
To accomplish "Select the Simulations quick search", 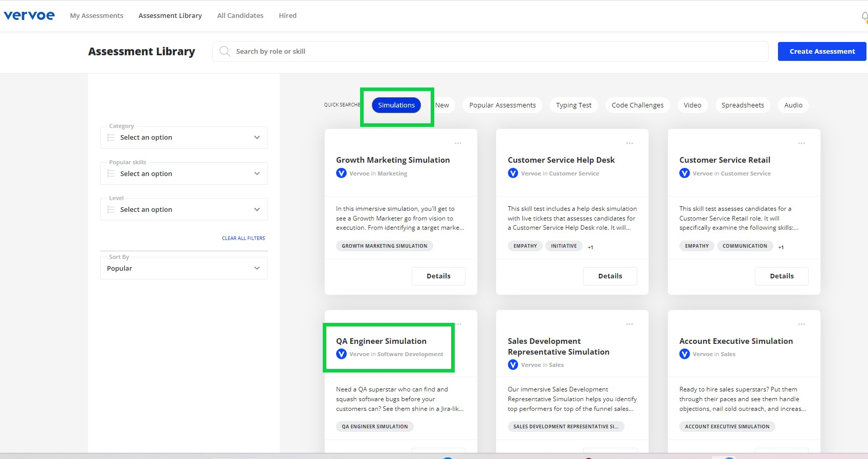I will (396, 105).
